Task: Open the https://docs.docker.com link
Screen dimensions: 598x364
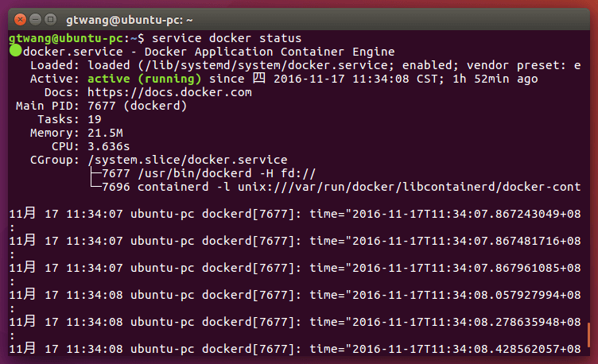Action: click(x=169, y=92)
